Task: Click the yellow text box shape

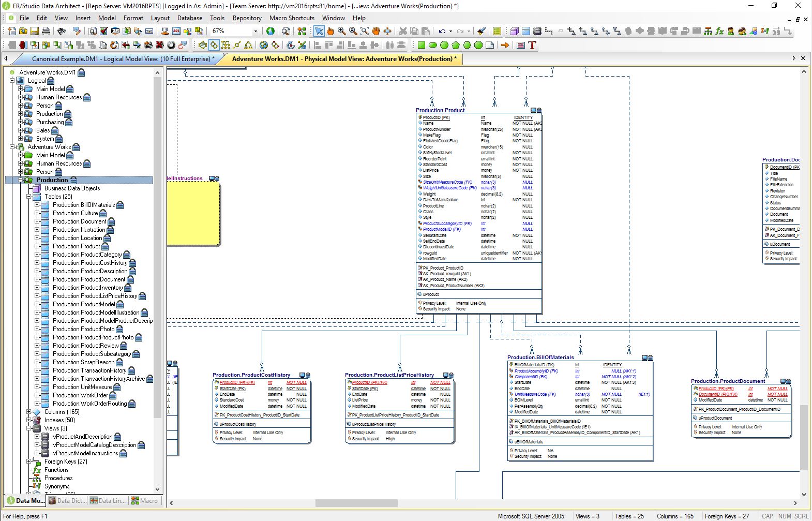Action: click(193, 213)
